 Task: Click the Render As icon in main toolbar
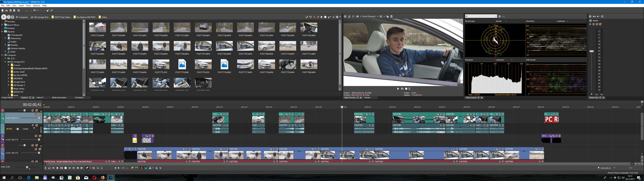tap(14, 11)
